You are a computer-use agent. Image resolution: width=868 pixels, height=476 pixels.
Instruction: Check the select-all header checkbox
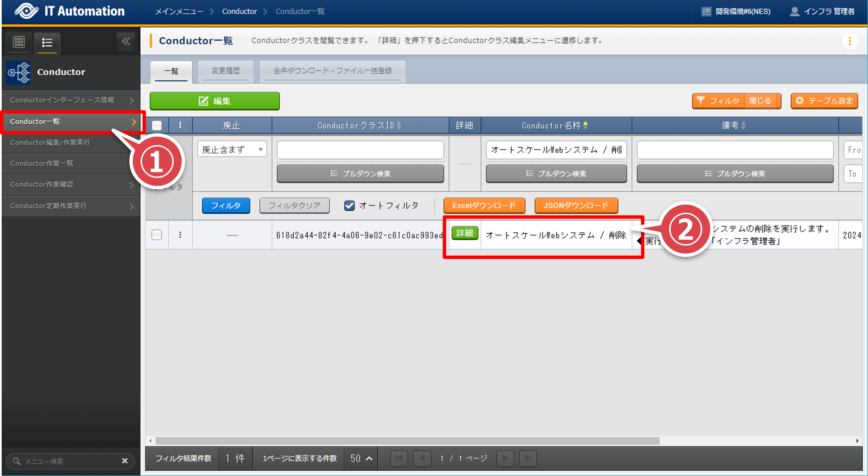(157, 125)
